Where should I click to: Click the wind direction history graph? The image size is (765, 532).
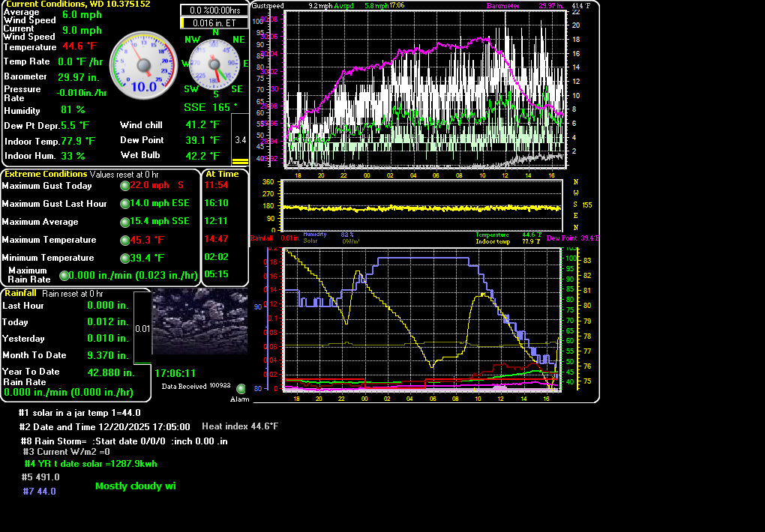[421, 206]
